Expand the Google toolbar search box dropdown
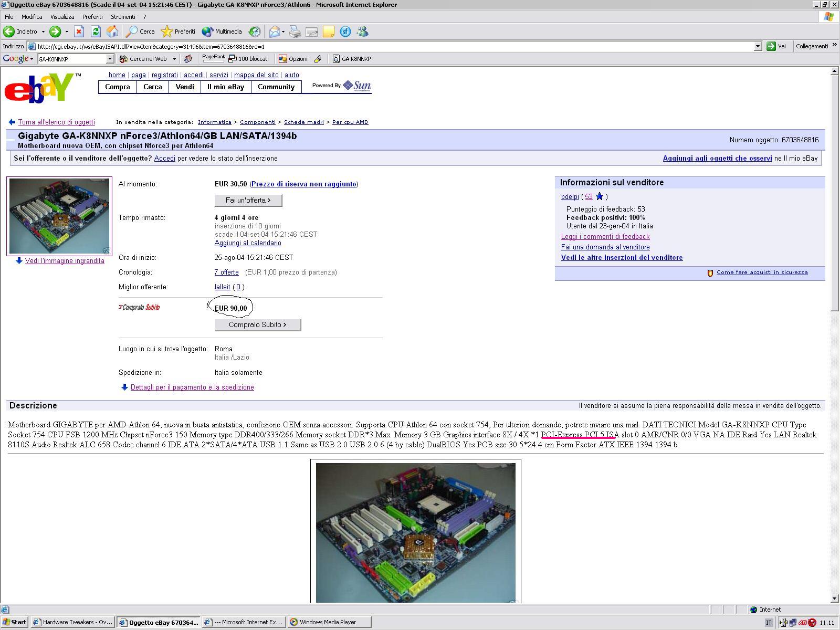The image size is (840, 630). 110,59
